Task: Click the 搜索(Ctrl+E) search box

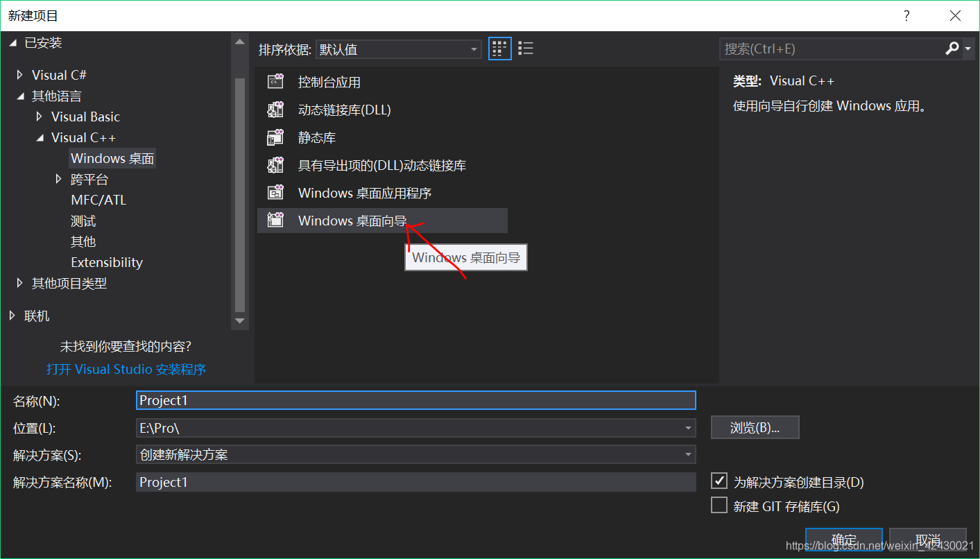Action: [831, 49]
